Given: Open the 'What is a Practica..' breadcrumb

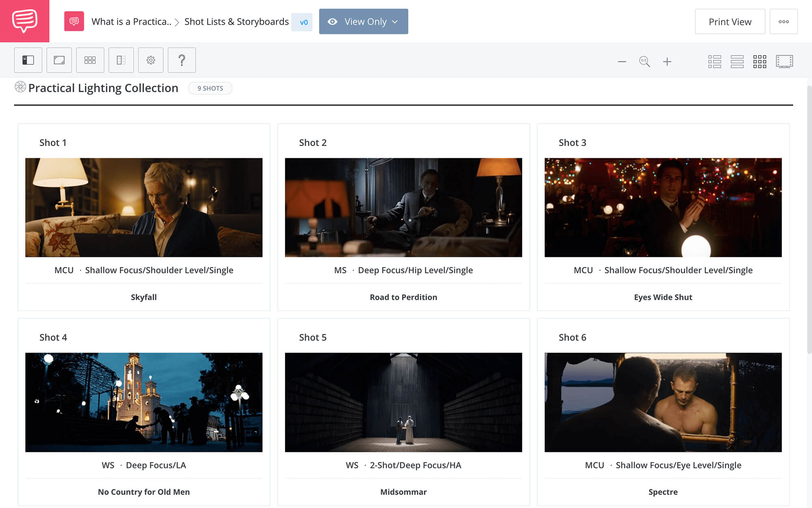Looking at the screenshot, I should point(131,22).
